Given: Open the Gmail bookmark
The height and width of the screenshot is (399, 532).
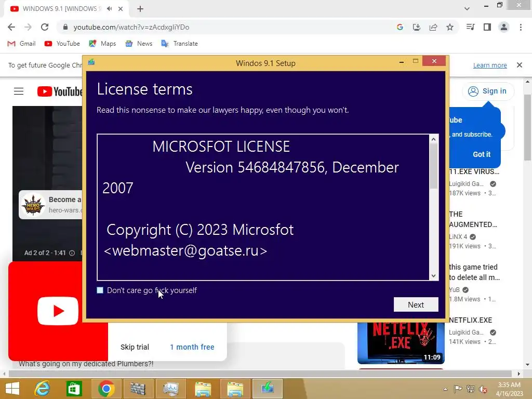Looking at the screenshot, I should 21,44.
